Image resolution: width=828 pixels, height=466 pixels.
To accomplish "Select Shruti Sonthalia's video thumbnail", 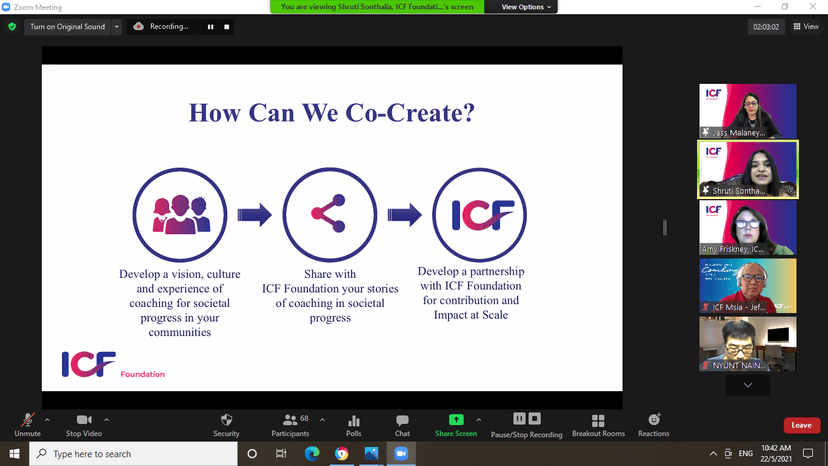I will click(x=748, y=169).
